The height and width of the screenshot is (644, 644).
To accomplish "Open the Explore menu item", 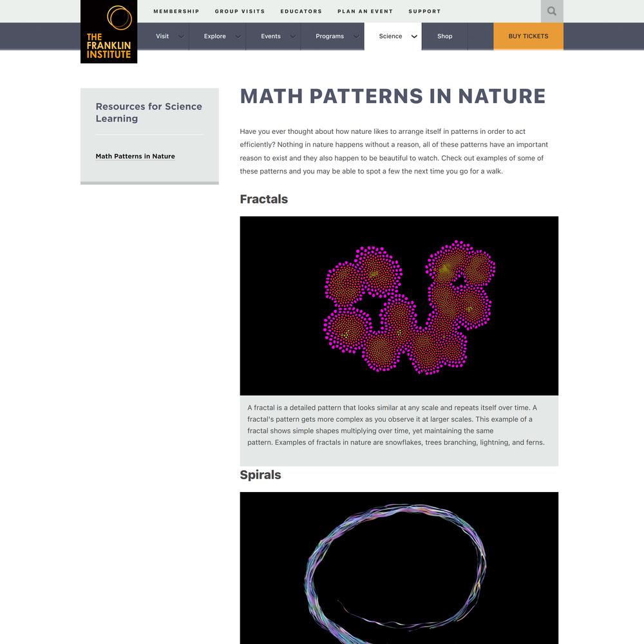I will point(215,36).
